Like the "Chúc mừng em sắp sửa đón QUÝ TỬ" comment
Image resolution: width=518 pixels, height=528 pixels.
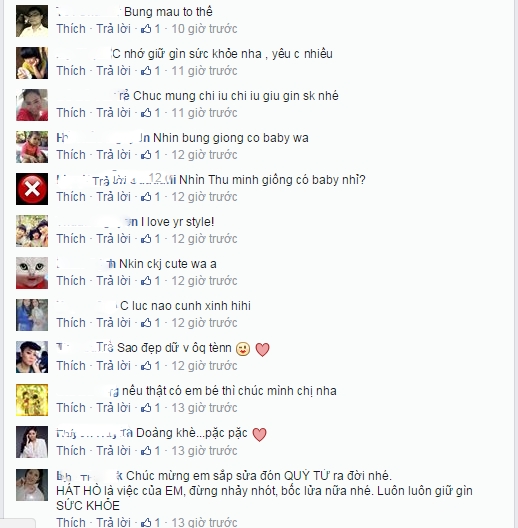[x=71, y=522]
